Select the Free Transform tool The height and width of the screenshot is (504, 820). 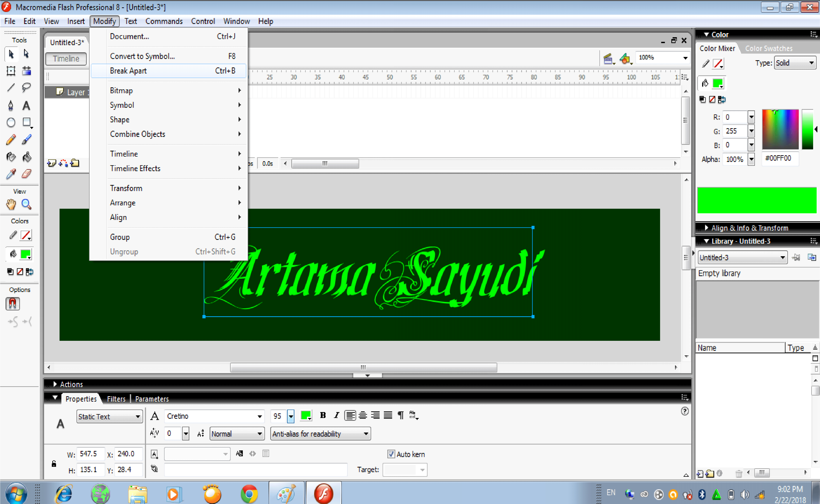pyautogui.click(x=11, y=71)
